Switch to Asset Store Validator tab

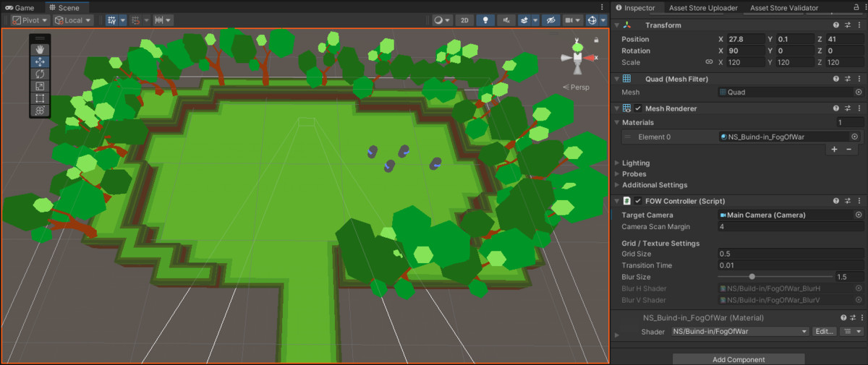pyautogui.click(x=784, y=7)
